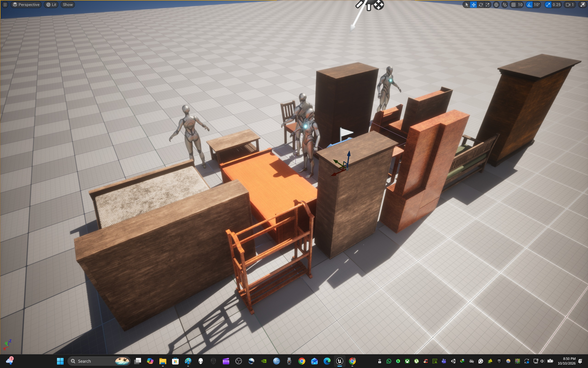588x368 pixels.
Task: Open OBS Studio from taskbar
Action: point(239,361)
